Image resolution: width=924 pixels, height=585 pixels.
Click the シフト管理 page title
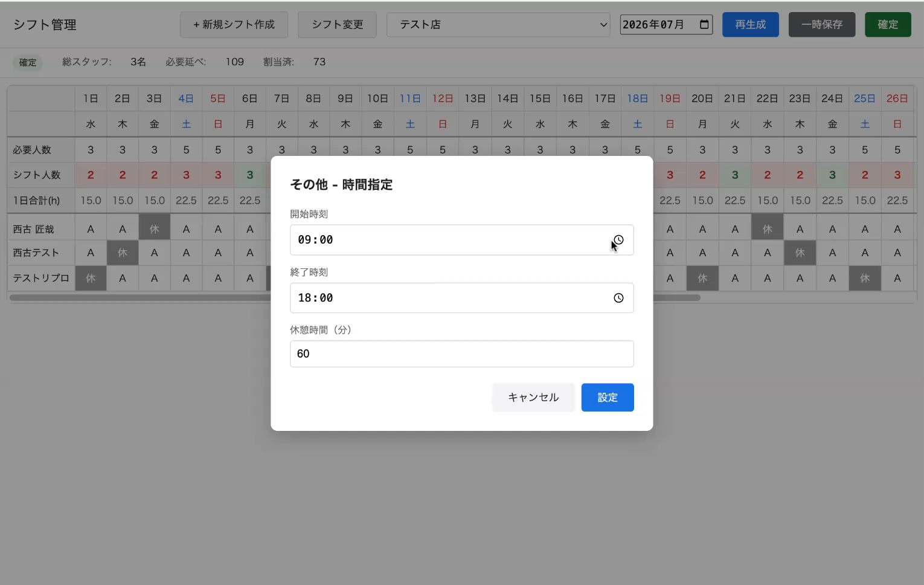[45, 25]
